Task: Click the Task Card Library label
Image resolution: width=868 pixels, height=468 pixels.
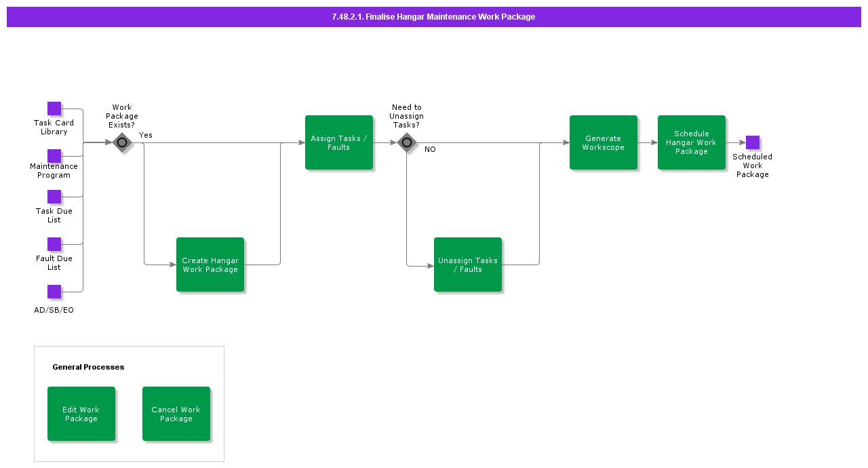Action: click(x=54, y=128)
